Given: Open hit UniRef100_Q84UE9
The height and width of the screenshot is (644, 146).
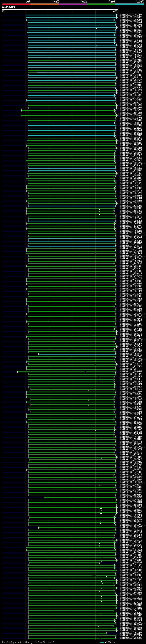Looking at the screenshot, I should [x=131, y=613].
